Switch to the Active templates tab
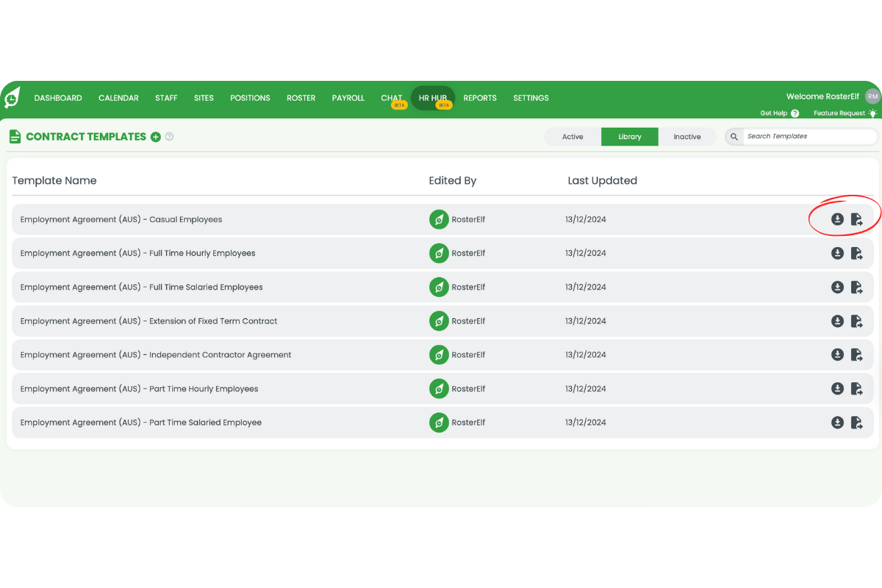 (573, 137)
